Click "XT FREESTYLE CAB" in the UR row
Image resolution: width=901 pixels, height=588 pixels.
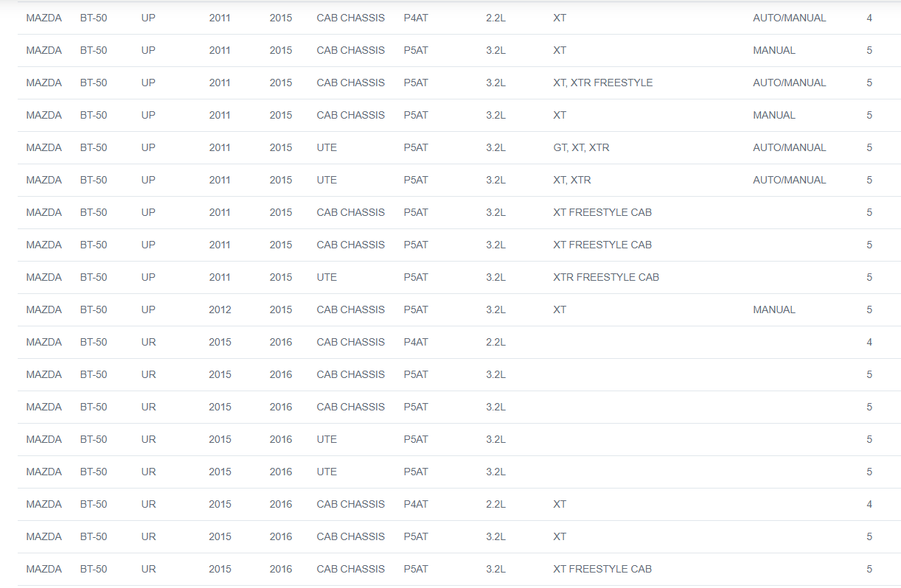point(602,569)
